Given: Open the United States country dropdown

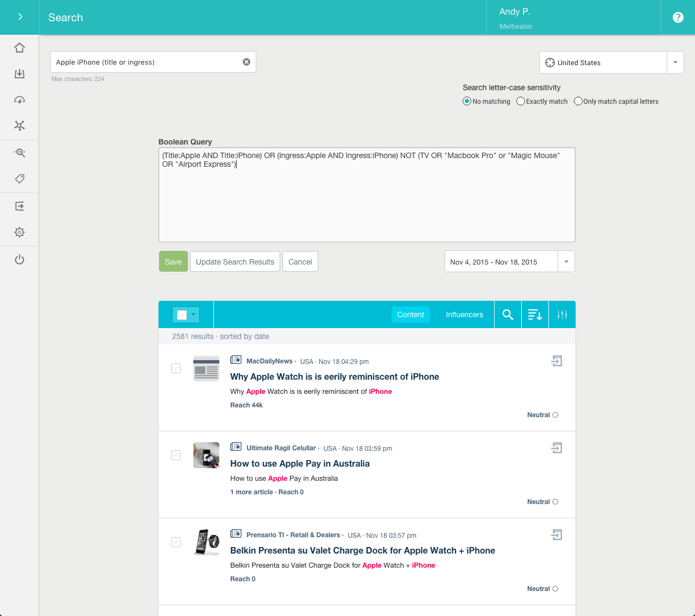Looking at the screenshot, I should (611, 62).
